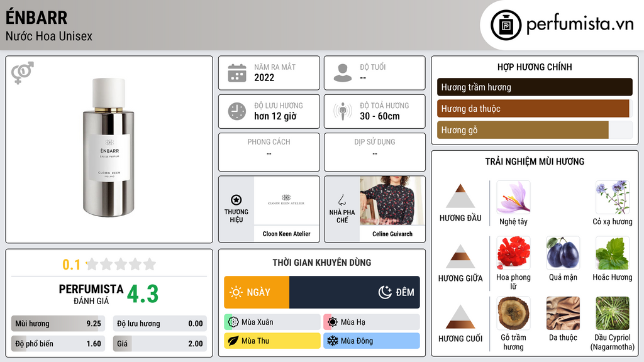Click the Hương giữa pyramid icon
Screen dimensions: 644x362
click(460, 256)
